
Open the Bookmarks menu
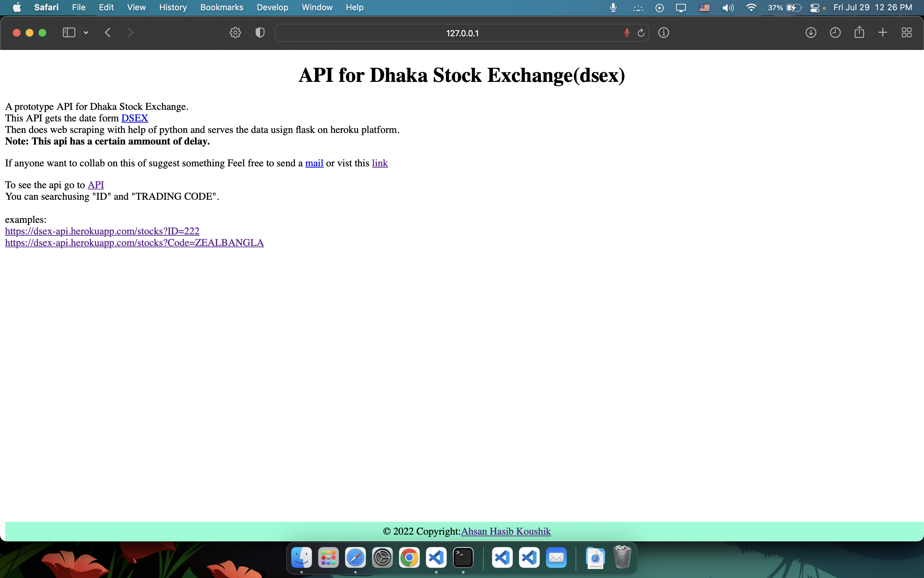pyautogui.click(x=222, y=8)
